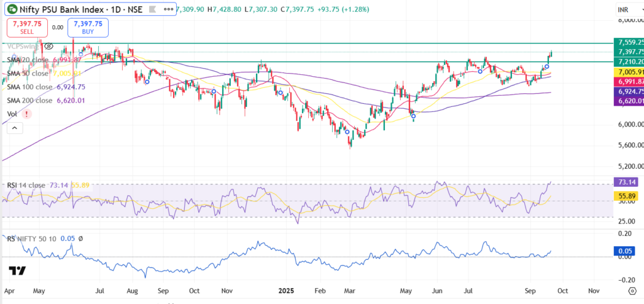Collapse the indicator legend with chevron arrow
The width and height of the screenshot is (644, 304).
[x=14, y=128]
